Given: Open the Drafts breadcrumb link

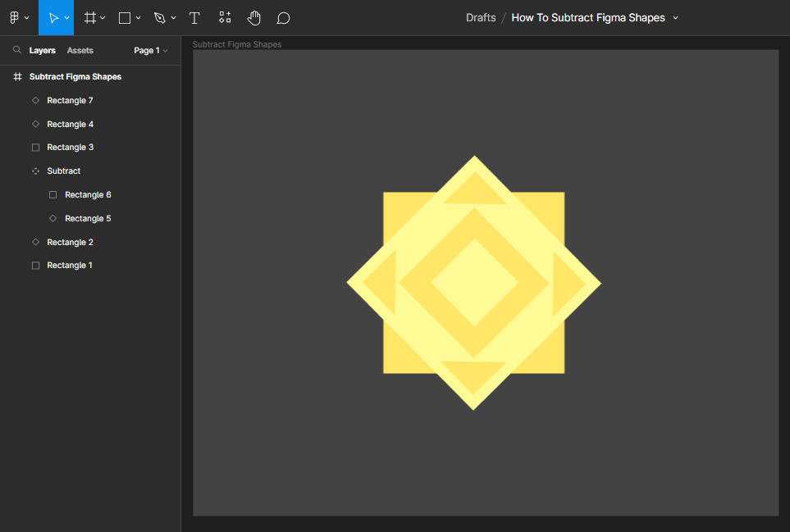Looking at the screenshot, I should pos(481,16).
